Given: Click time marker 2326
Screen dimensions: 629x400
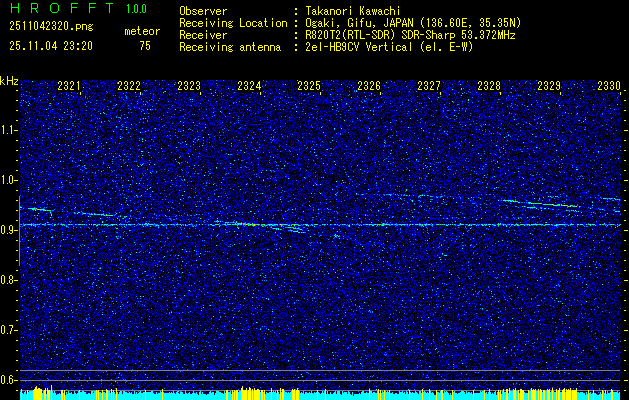Looking at the screenshot, I should (x=369, y=85).
